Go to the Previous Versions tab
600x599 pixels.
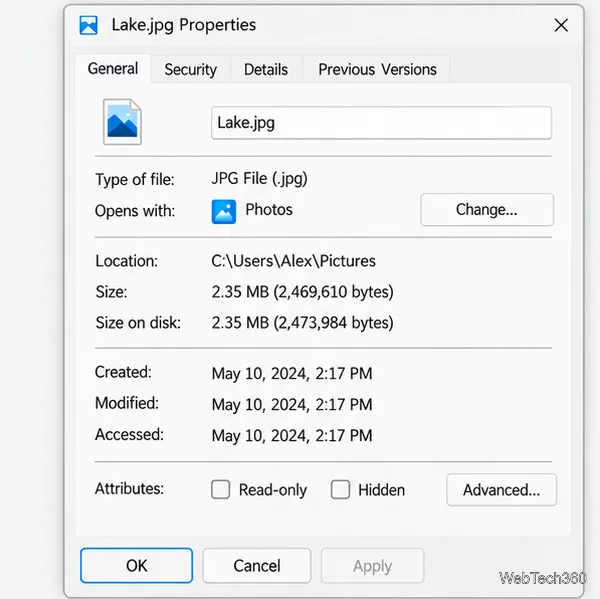click(377, 70)
